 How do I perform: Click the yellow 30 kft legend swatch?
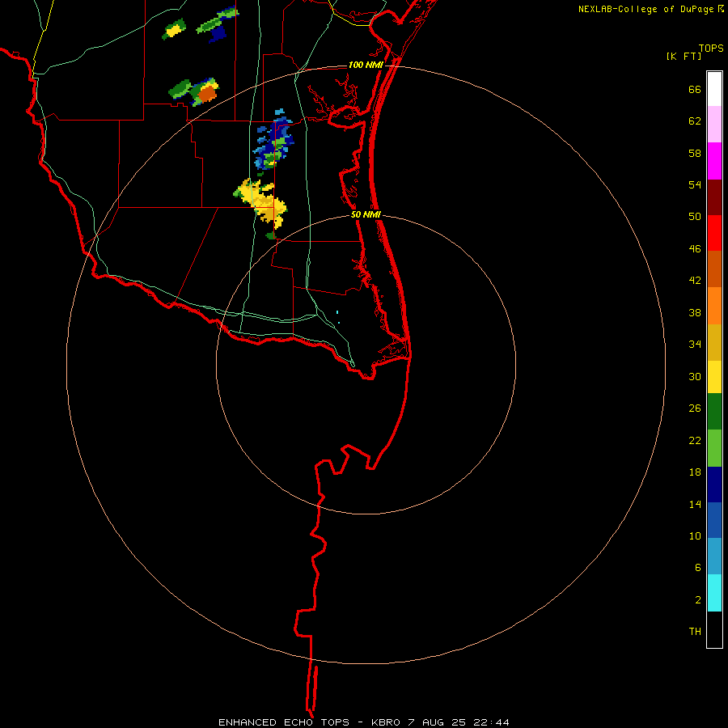[x=714, y=377]
